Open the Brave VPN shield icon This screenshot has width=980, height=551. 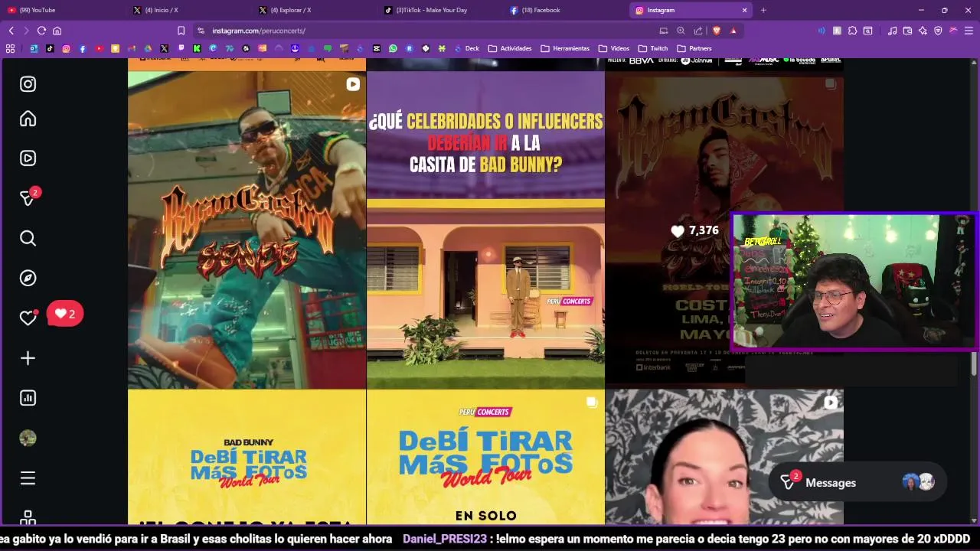pyautogui.click(x=938, y=31)
